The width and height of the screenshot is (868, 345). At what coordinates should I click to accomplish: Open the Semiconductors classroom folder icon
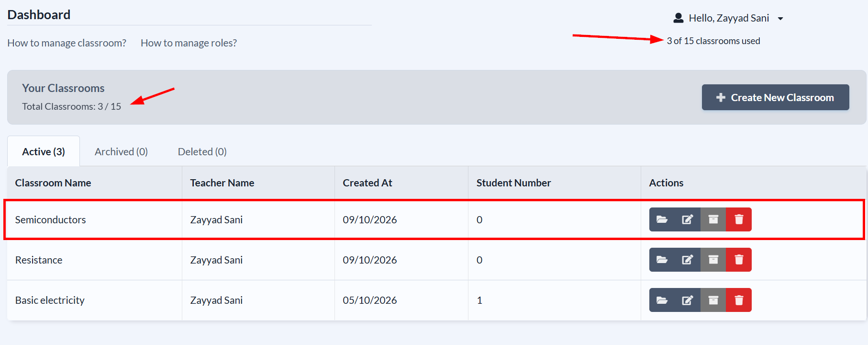[x=662, y=219]
